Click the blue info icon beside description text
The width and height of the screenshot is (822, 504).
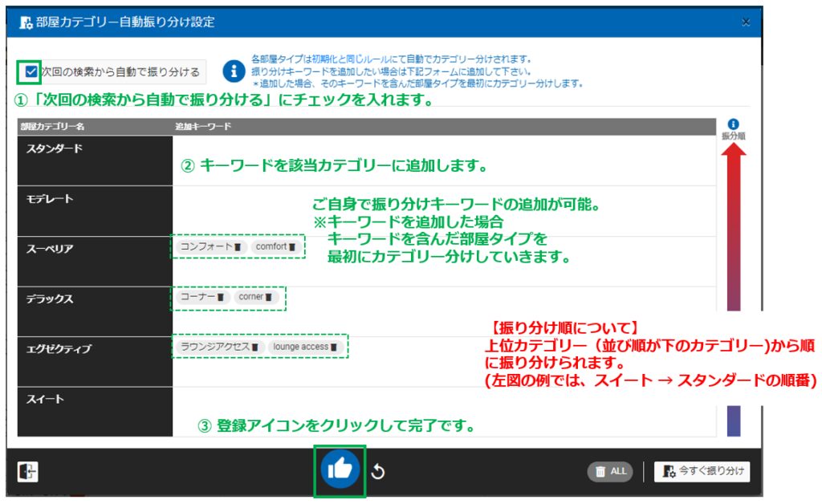tap(233, 71)
